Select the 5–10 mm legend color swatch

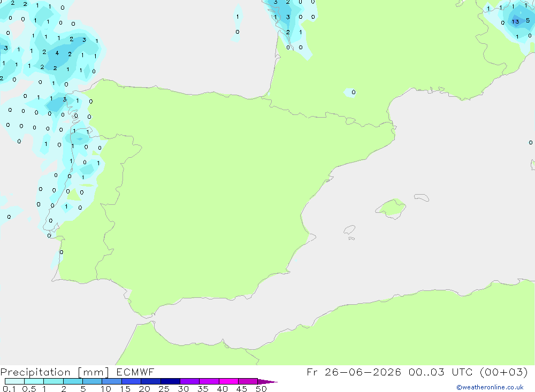point(93,381)
